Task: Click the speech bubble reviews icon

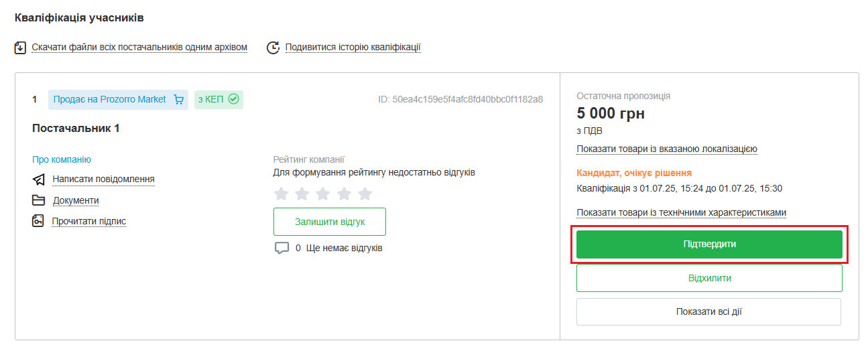Action: pyautogui.click(x=282, y=248)
